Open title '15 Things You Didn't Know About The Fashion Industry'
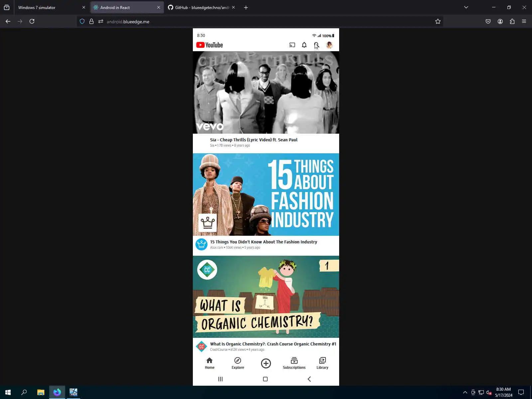The width and height of the screenshot is (532, 399). click(x=264, y=242)
